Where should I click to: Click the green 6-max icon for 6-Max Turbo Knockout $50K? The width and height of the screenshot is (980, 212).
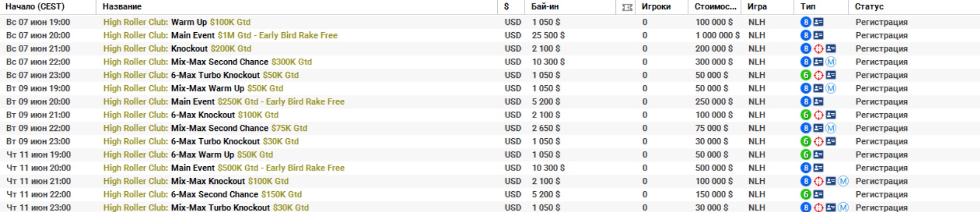pyautogui.click(x=805, y=75)
